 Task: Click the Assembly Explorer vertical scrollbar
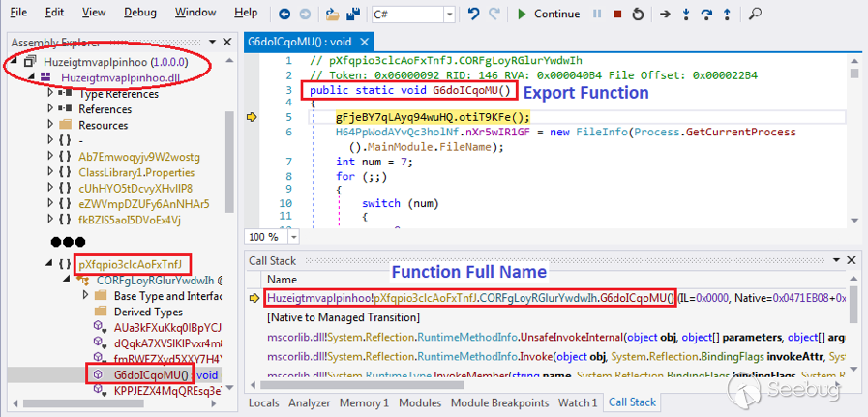(x=229, y=162)
